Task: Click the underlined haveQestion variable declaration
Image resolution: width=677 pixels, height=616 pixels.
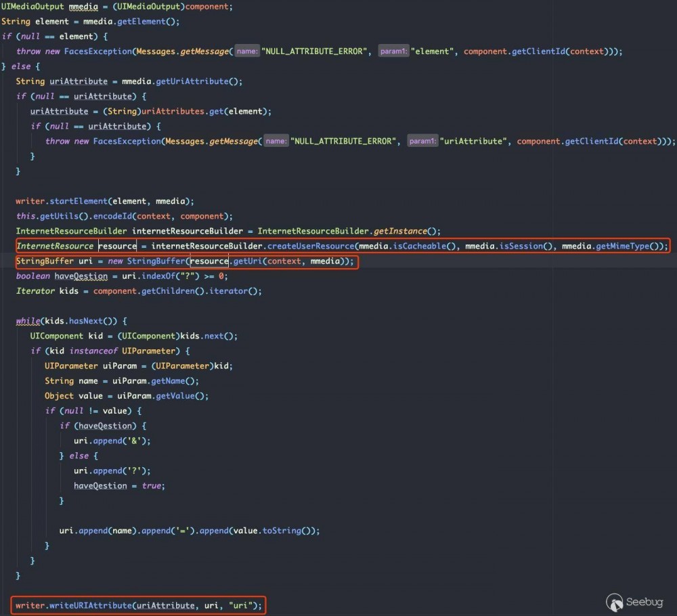Action: click(x=83, y=276)
